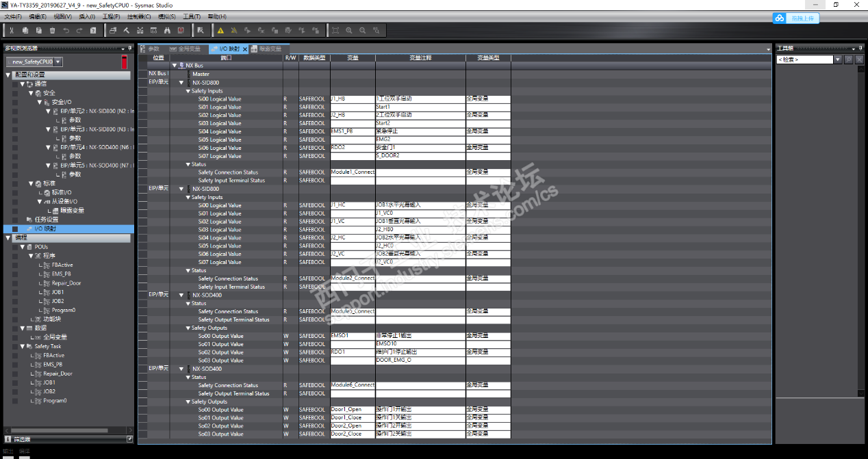This screenshot has height=459, width=868.
Task: Close the I/O 映射 tab
Action: coord(245,49)
